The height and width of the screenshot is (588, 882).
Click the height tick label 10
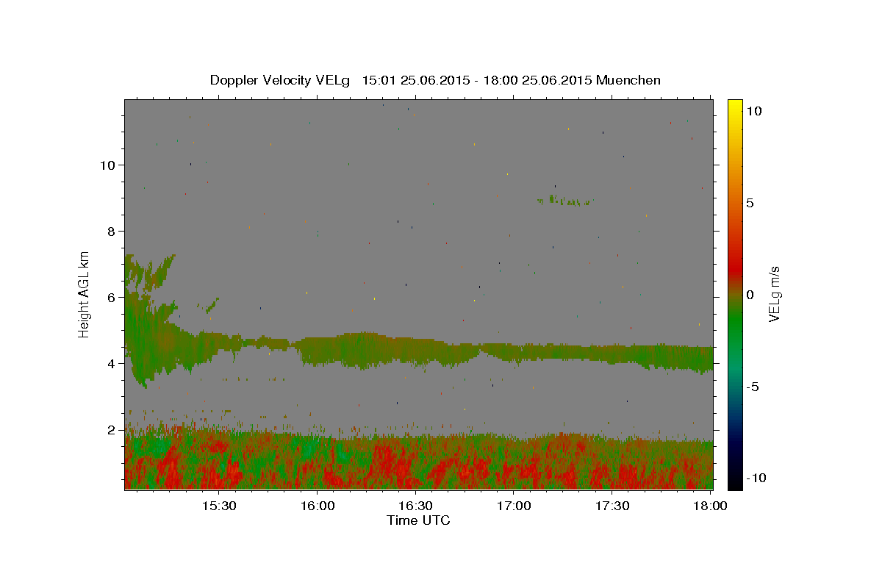coord(107,165)
